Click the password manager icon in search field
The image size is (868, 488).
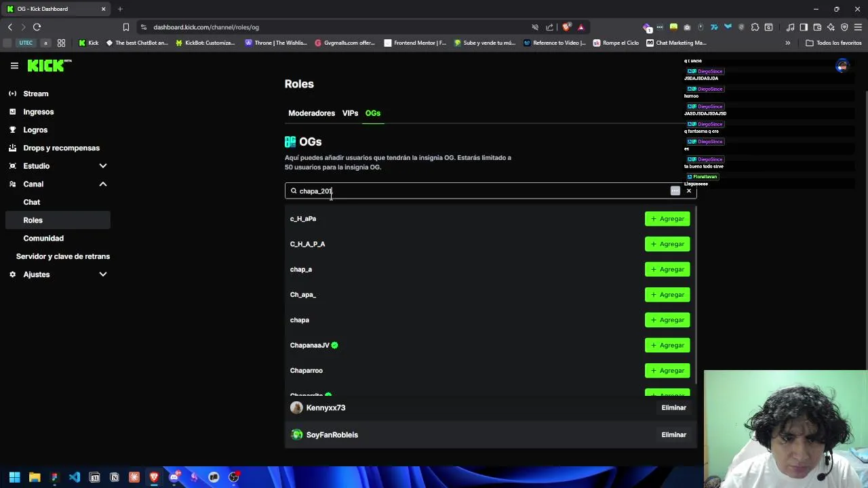675,191
